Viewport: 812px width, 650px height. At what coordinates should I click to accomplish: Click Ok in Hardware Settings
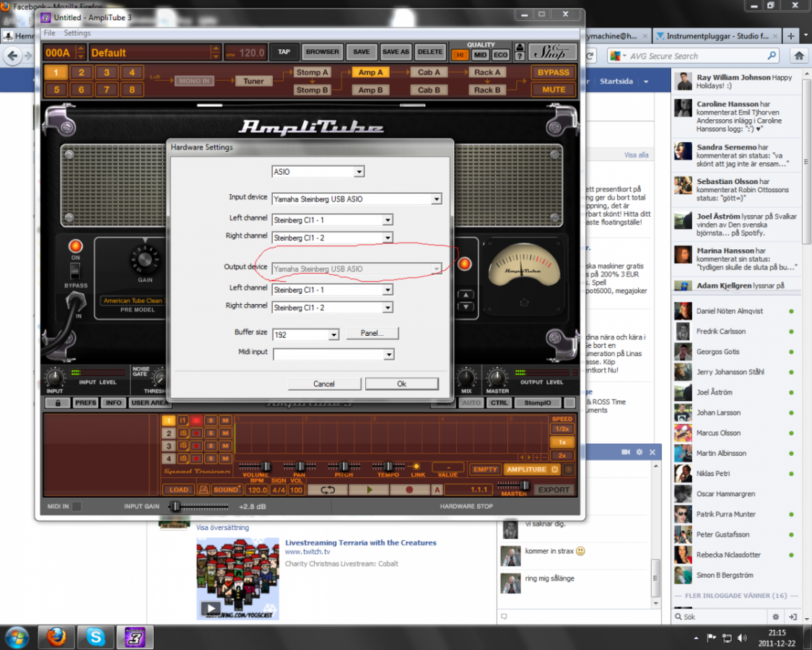(x=401, y=383)
